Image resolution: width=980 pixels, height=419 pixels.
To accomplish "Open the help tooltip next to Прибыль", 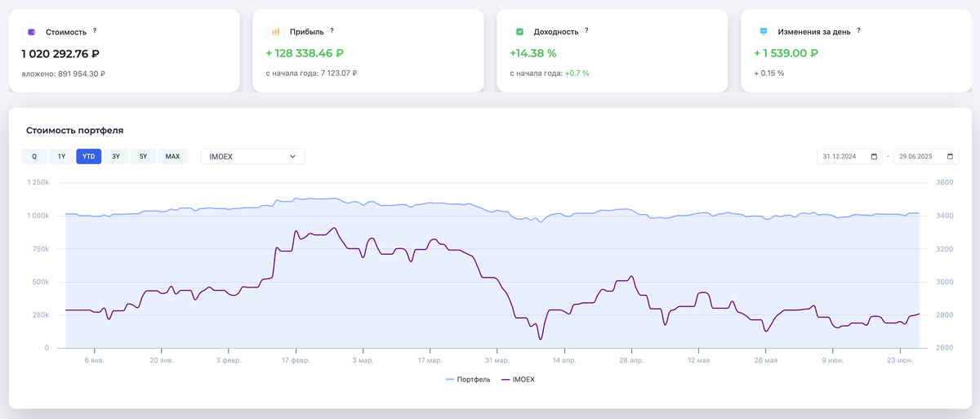I will (x=332, y=31).
